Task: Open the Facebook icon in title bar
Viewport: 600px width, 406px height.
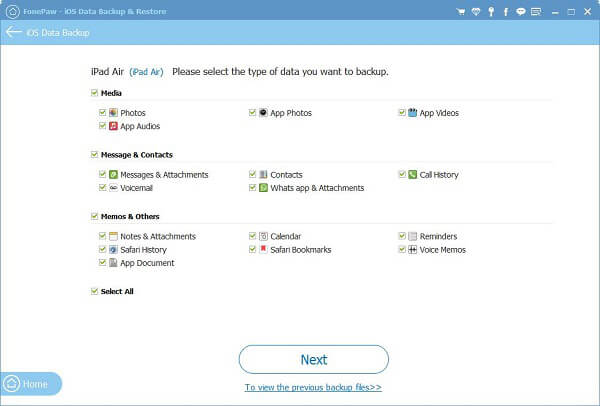Action: coord(506,12)
